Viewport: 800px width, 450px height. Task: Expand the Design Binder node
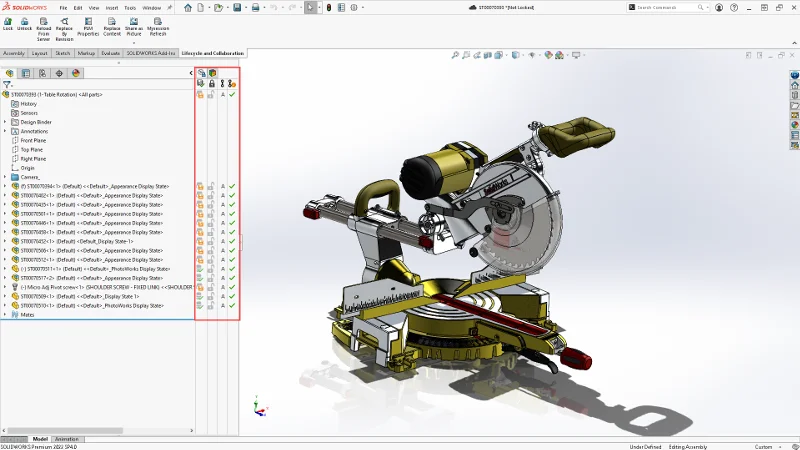5,122
